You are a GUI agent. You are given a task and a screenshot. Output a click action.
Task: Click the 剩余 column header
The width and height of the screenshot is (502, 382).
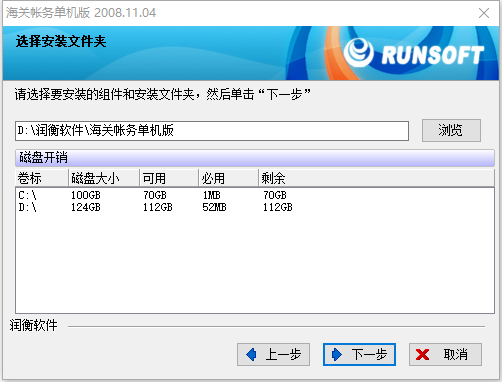pyautogui.click(x=376, y=178)
